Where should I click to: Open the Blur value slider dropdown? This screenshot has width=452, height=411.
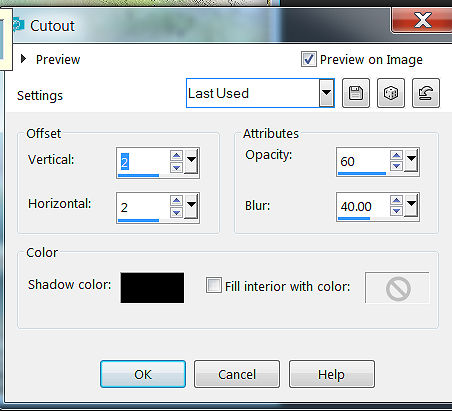point(411,205)
